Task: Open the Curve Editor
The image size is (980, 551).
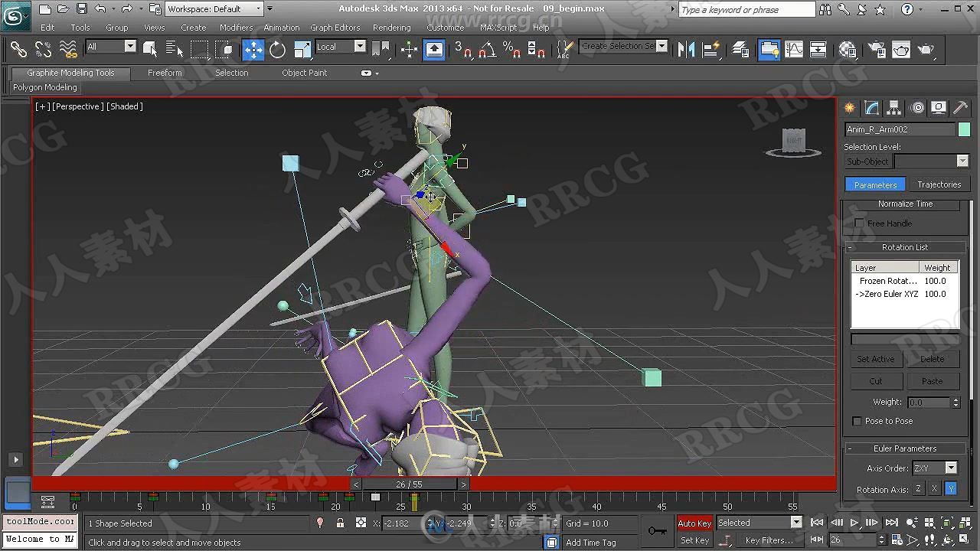Action: pos(794,50)
